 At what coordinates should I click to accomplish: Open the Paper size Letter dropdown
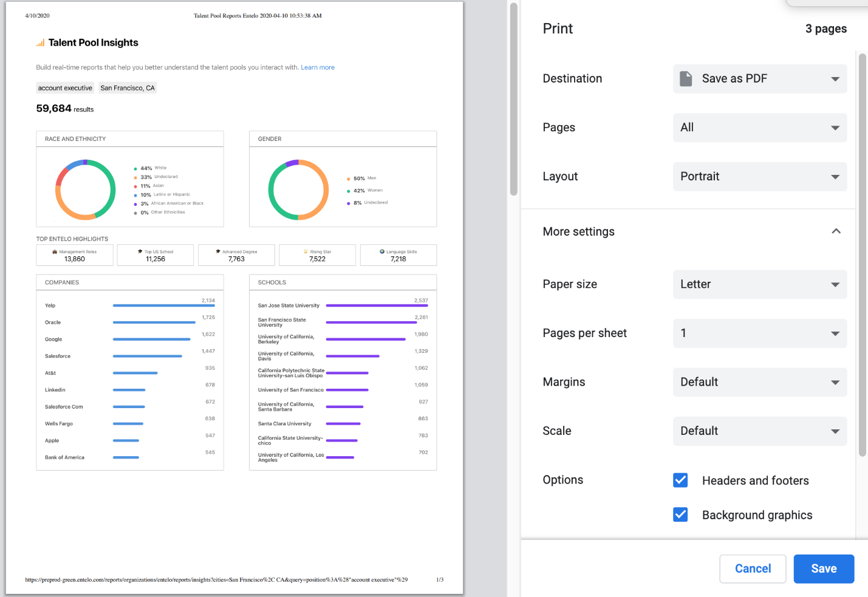pyautogui.click(x=760, y=284)
